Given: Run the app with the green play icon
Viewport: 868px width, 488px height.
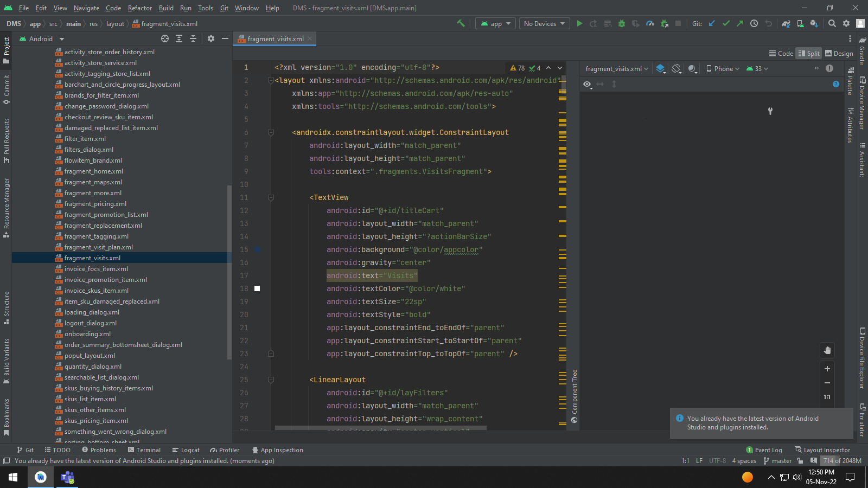Looking at the screenshot, I should [579, 23].
